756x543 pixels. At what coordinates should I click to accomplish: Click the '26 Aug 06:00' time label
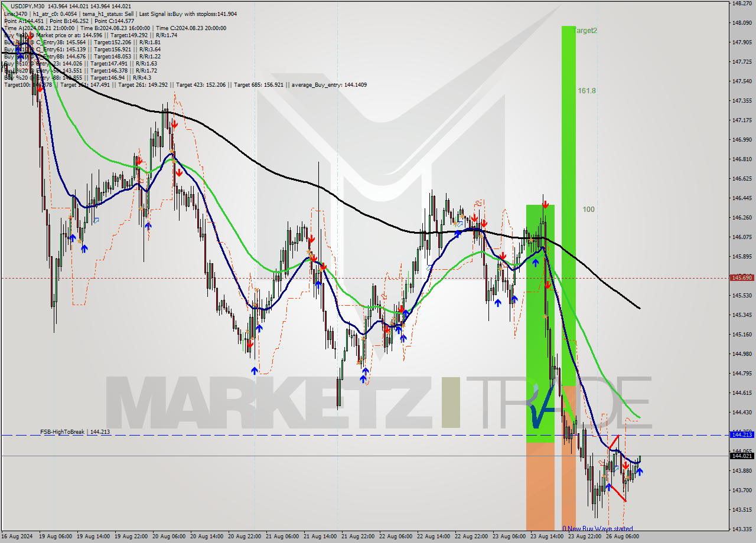point(623,537)
